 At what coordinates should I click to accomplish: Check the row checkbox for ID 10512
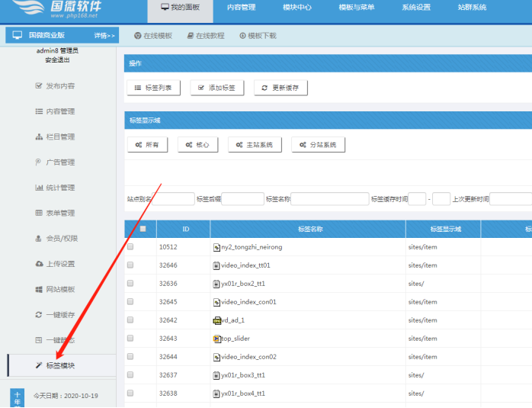[x=130, y=247]
